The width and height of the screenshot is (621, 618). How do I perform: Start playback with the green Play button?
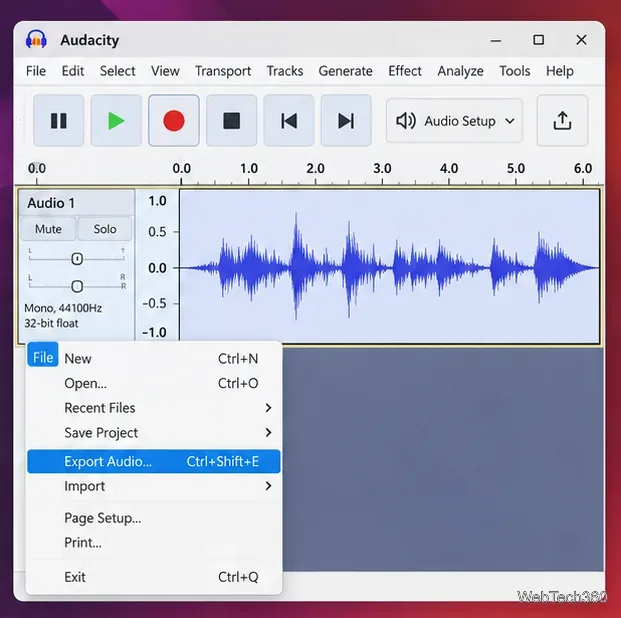tap(116, 120)
